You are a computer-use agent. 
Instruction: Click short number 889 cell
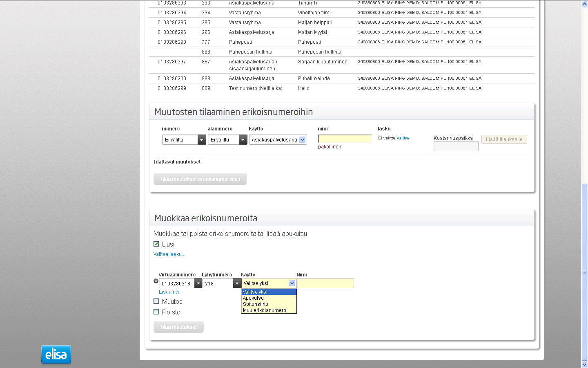click(206, 88)
